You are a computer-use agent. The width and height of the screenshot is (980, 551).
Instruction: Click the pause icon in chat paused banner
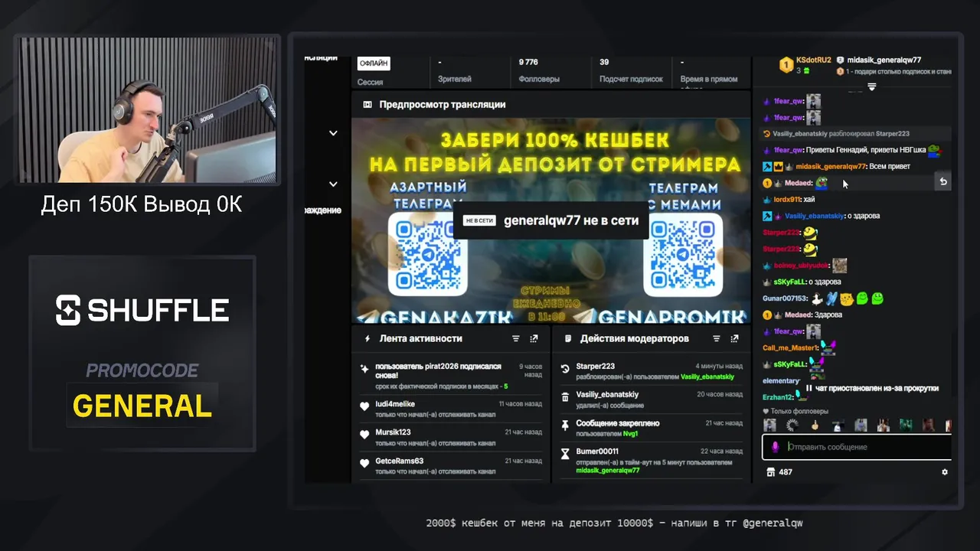tap(808, 388)
